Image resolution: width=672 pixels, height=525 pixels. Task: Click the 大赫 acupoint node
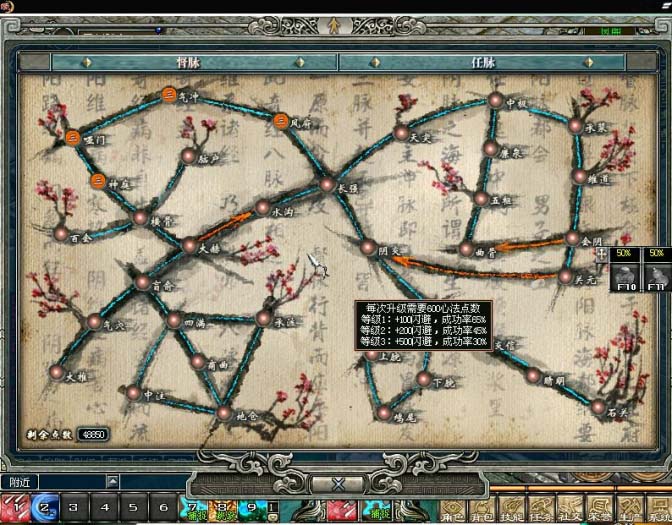[189, 245]
